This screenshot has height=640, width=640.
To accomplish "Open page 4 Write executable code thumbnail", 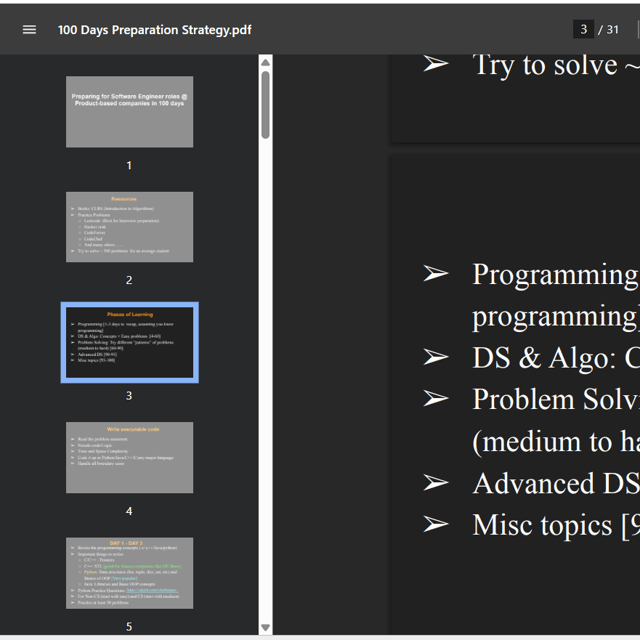I will pos(129,458).
